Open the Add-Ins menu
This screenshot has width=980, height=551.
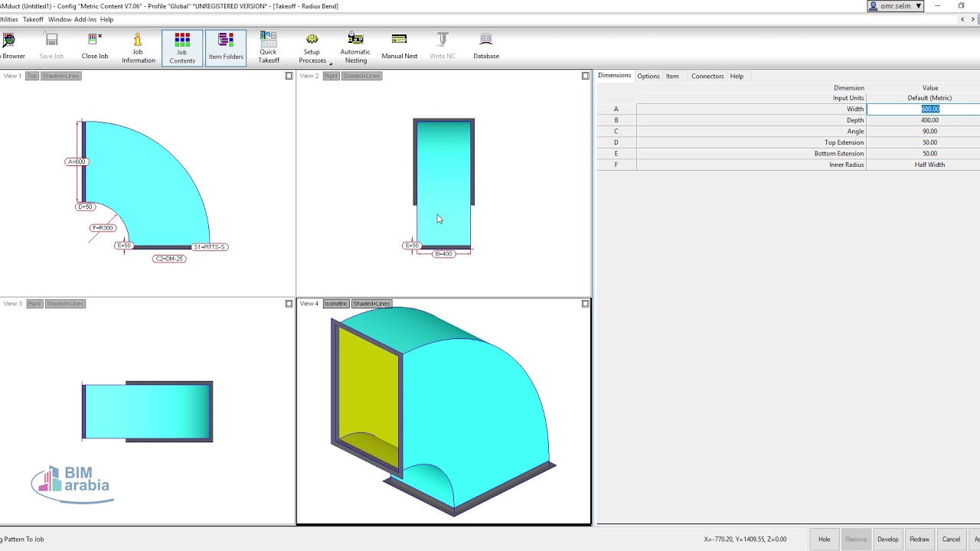click(85, 19)
